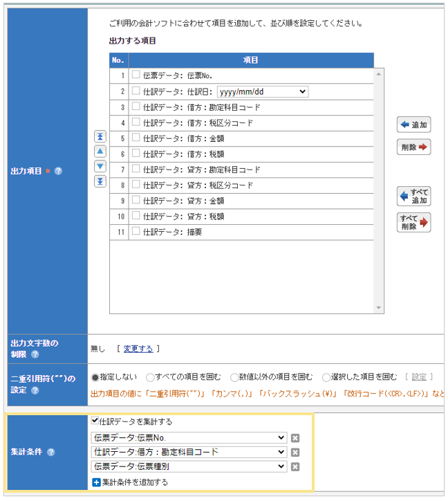448x501 pixels.
Task: Open the yyyy/mm/dd date format dropdown
Action: (262, 91)
